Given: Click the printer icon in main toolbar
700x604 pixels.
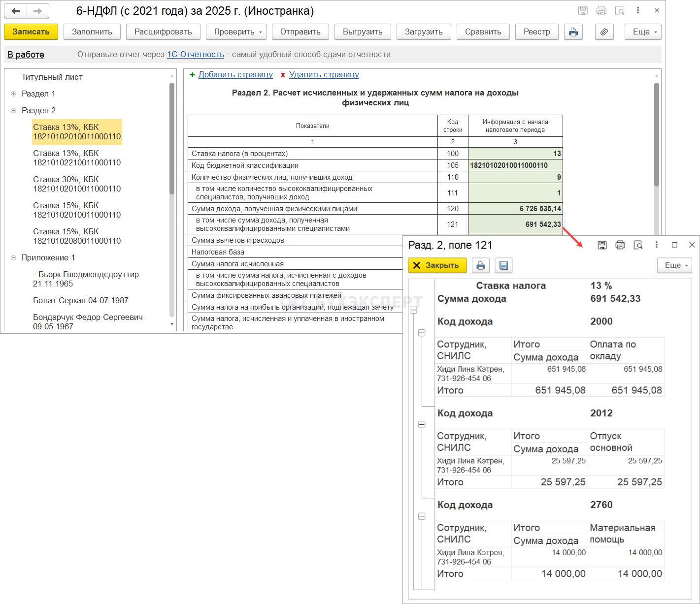Looking at the screenshot, I should tap(573, 32).
